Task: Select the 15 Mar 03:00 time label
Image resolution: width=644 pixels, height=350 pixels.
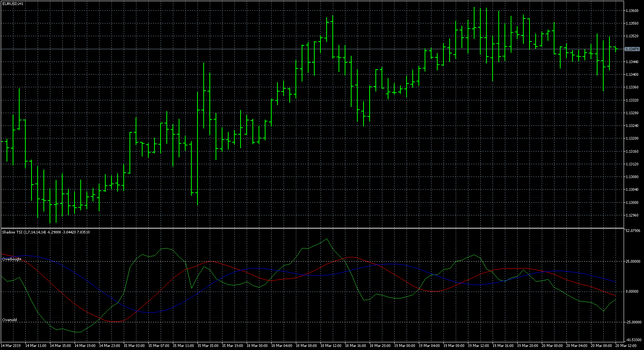Action: (134, 346)
